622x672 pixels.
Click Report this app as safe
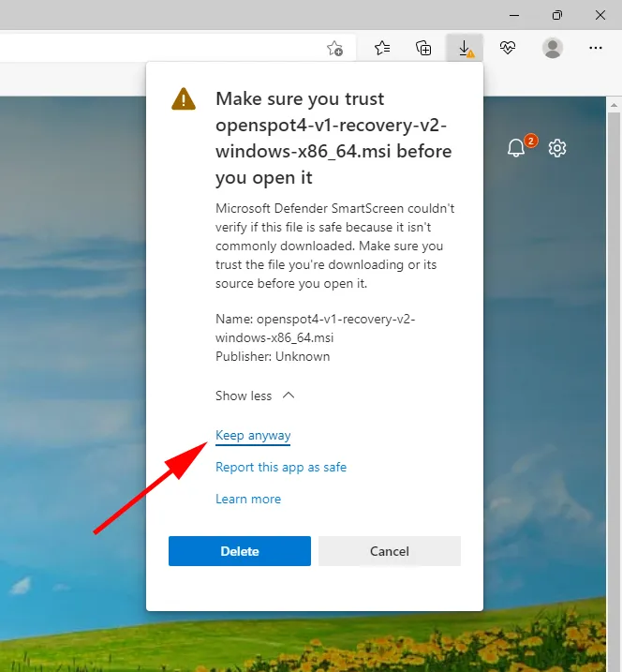[x=281, y=467]
